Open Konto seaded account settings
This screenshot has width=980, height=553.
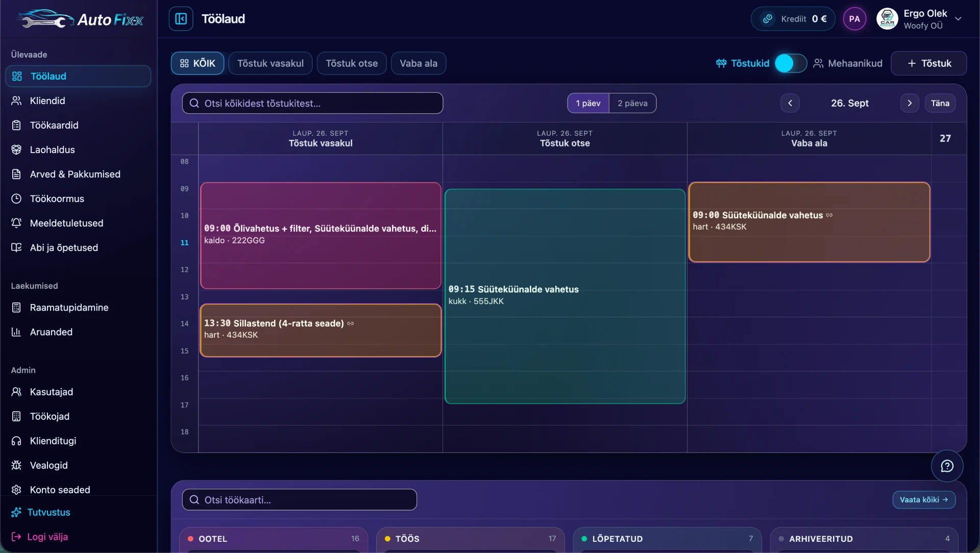(78, 490)
